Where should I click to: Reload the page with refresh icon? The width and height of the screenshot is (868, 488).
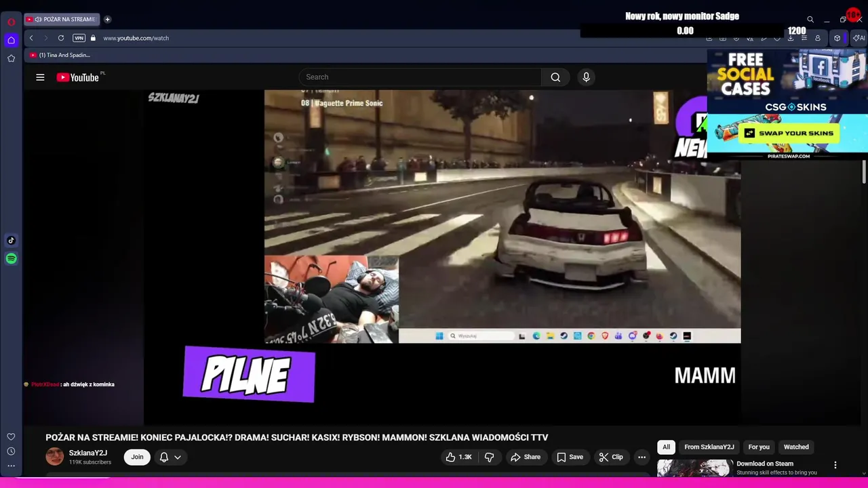(61, 38)
